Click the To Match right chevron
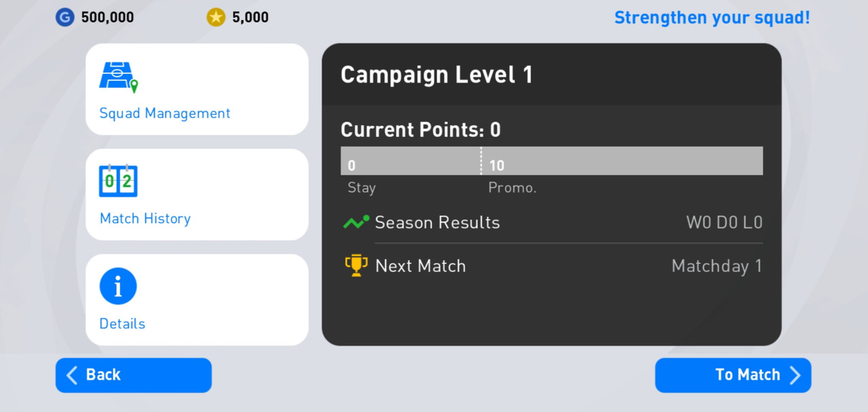Screen dimensions: 868x412 [x=795, y=375]
